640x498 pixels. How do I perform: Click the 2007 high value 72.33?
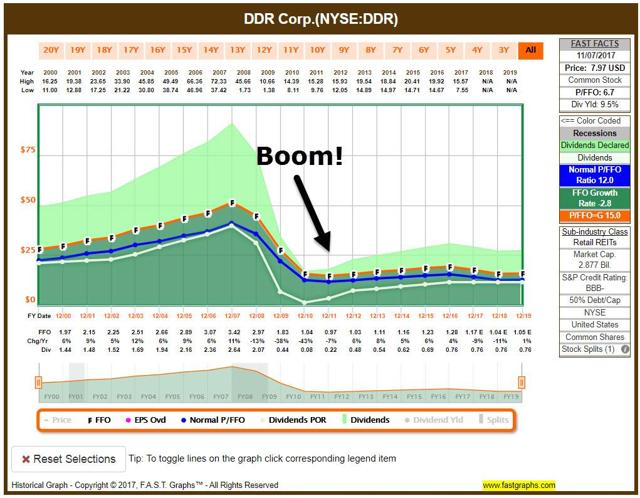(x=219, y=81)
